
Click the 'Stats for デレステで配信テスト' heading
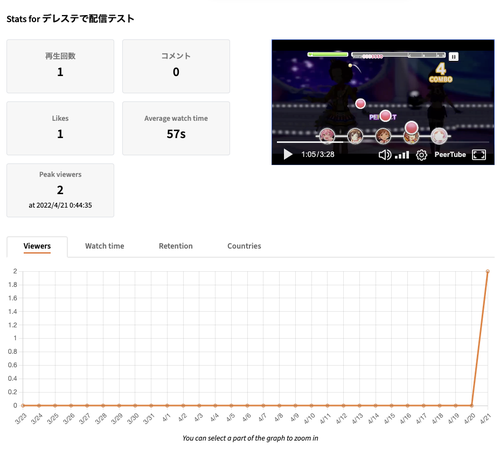(70, 19)
